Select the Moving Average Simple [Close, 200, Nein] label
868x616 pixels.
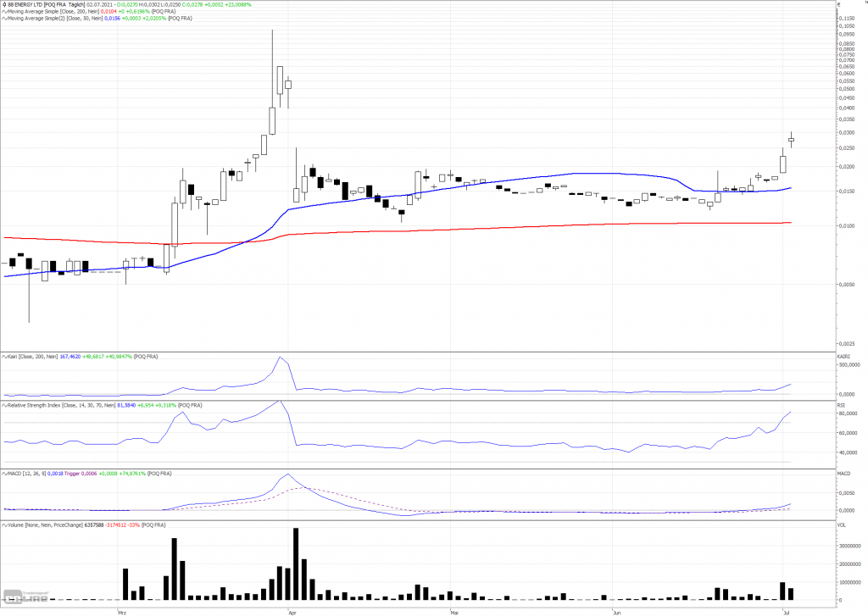[53, 12]
